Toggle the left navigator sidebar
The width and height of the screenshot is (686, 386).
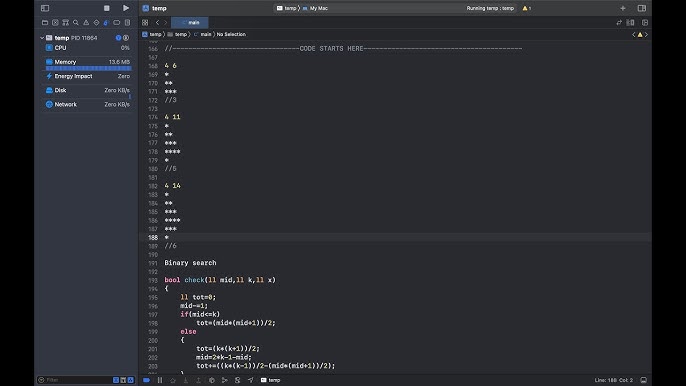[x=45, y=8]
